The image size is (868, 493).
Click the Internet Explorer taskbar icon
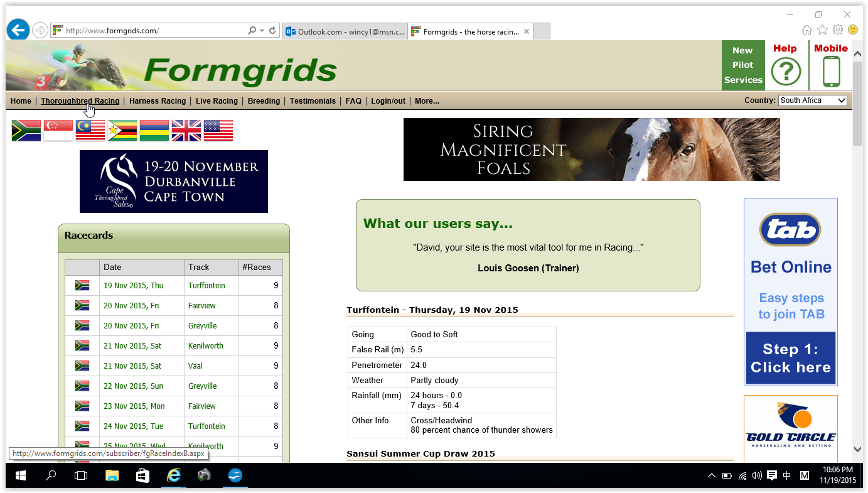(173, 475)
